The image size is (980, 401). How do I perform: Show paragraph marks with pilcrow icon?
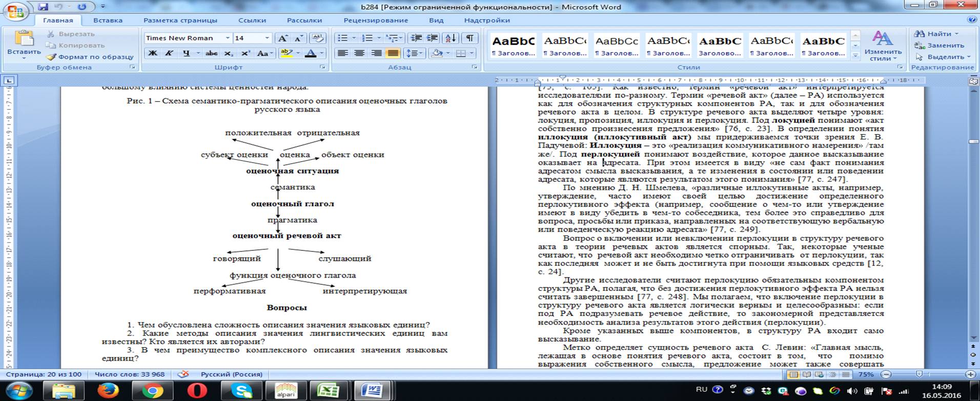pos(469,38)
